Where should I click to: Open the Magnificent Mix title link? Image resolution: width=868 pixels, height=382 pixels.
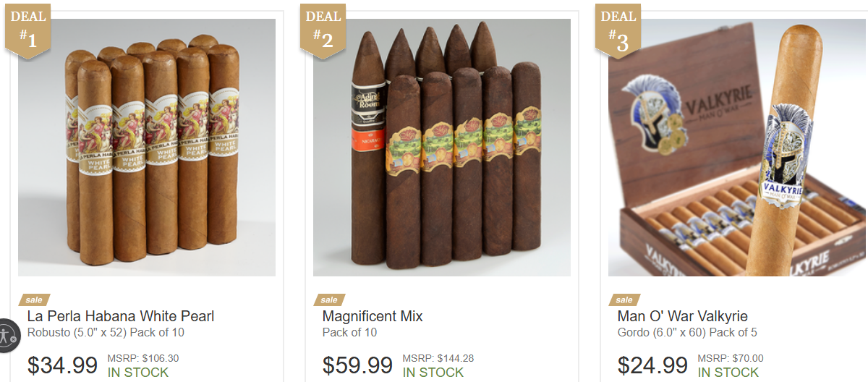(x=373, y=316)
